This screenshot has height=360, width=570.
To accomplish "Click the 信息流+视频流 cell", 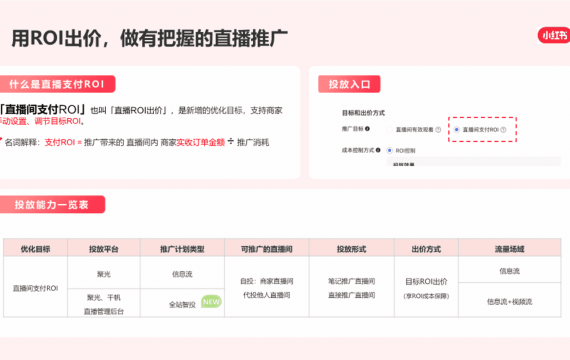I will (x=509, y=301).
